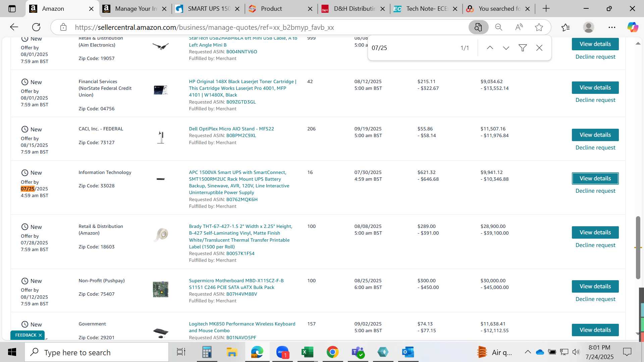Open Dell OptiPlex Micro AIO Stand link
The width and height of the screenshot is (644, 362).
coord(231,129)
